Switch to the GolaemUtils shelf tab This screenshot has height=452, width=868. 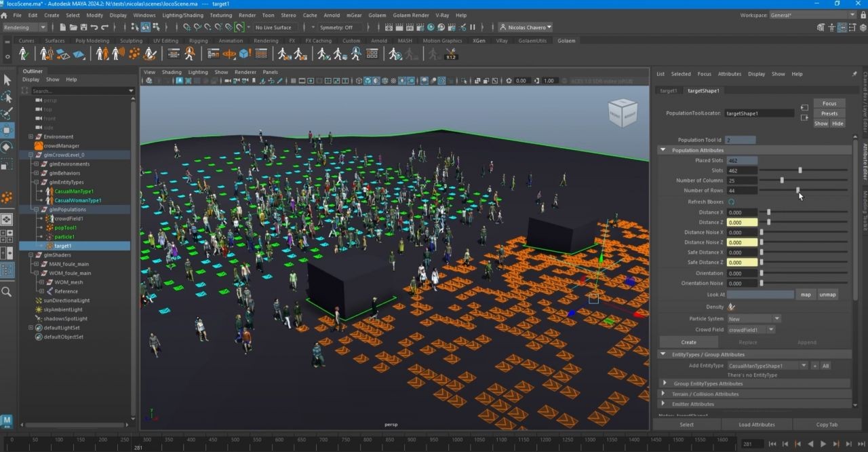pos(532,40)
